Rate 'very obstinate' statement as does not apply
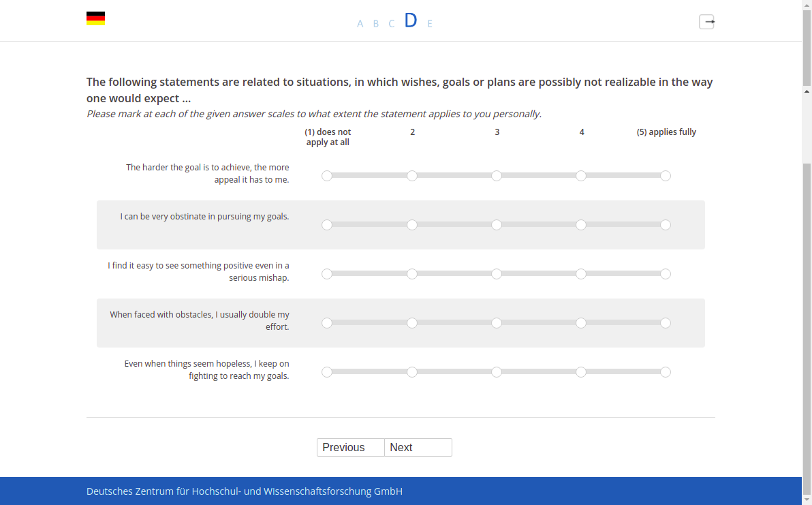This screenshot has width=812, height=505. point(327,225)
